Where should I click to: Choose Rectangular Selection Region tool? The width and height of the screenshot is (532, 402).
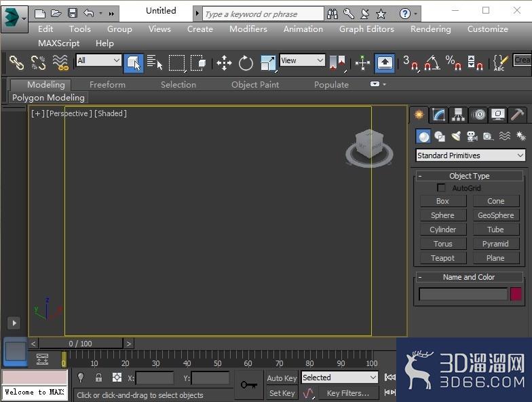coord(177,62)
